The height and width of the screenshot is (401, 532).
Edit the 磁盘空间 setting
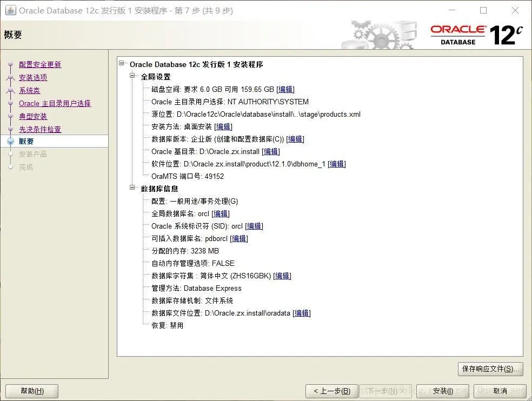(285, 89)
